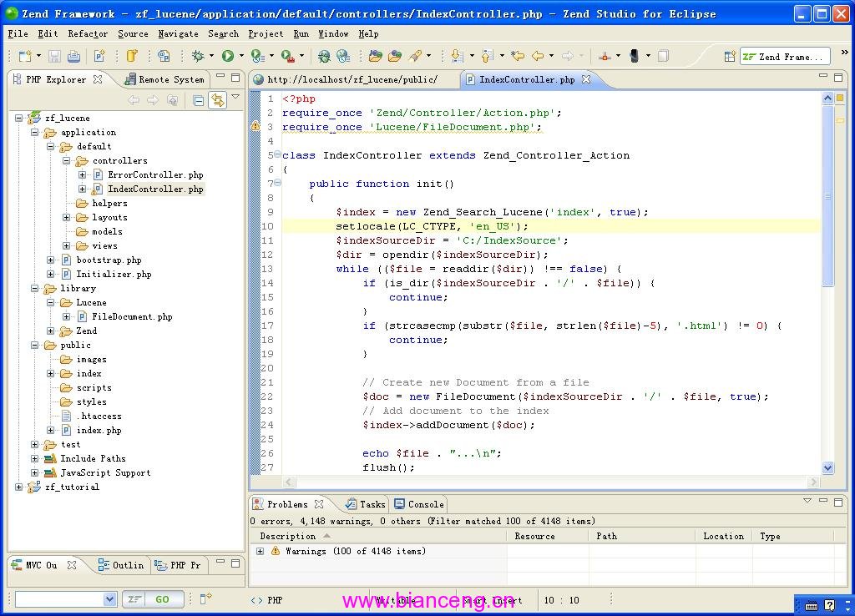The height and width of the screenshot is (616, 855).
Task: Show hidden perspective toolbar items chevron
Action: (845, 53)
